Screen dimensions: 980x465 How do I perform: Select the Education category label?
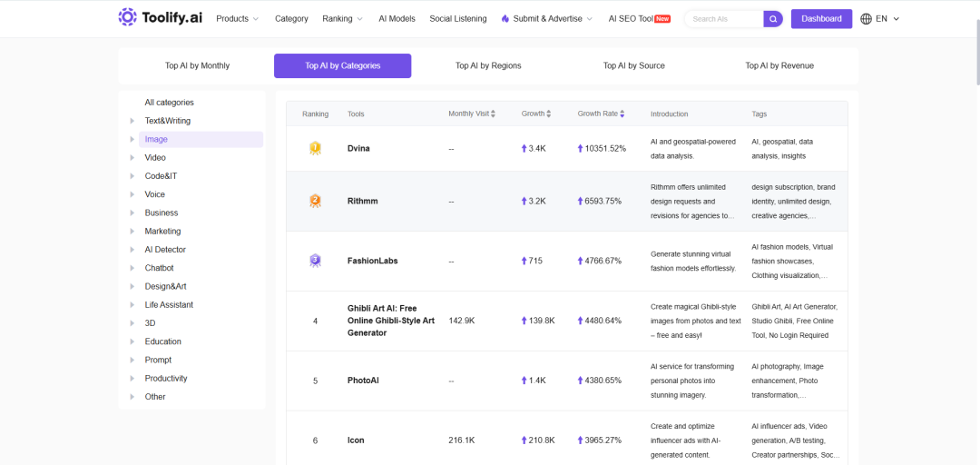point(163,341)
